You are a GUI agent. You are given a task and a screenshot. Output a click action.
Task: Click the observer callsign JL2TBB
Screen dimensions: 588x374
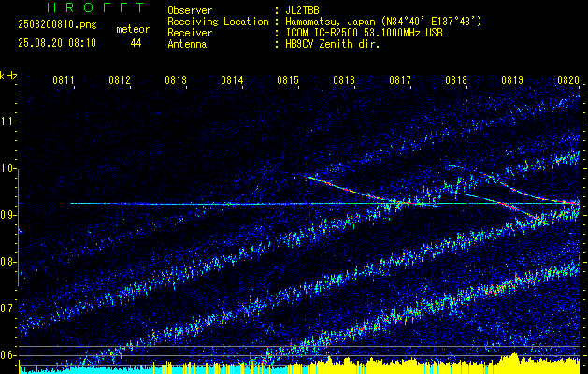302,10
